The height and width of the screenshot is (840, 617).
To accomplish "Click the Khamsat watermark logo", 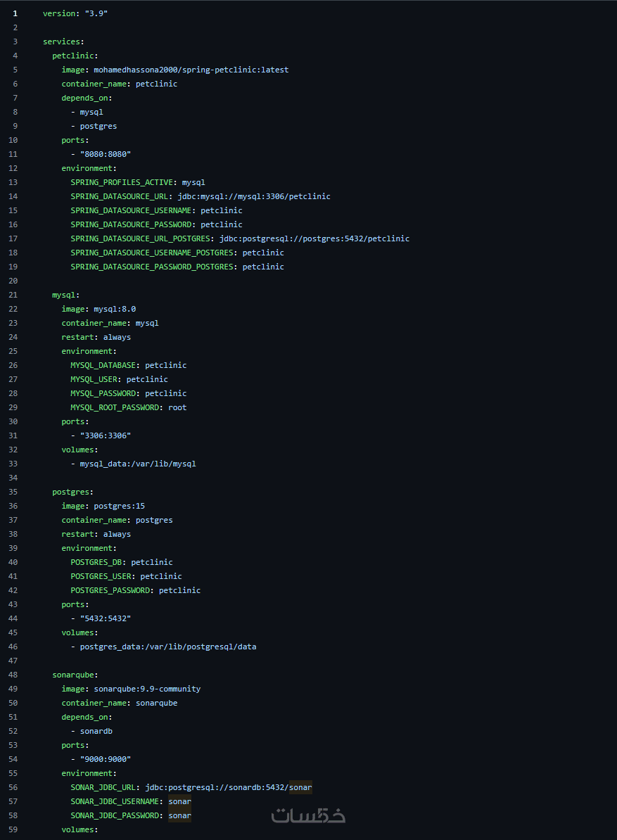I will pos(308,815).
